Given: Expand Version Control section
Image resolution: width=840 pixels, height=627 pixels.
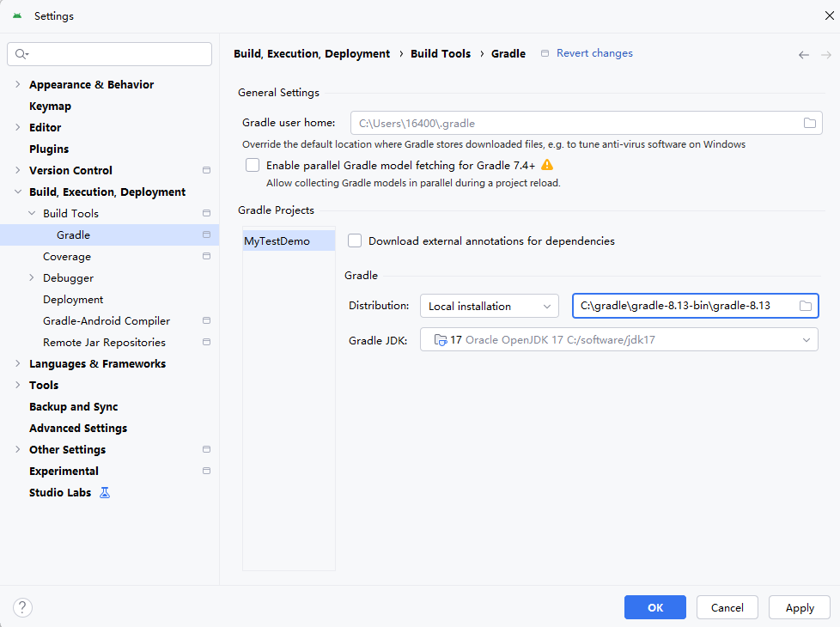Looking at the screenshot, I should coord(18,170).
